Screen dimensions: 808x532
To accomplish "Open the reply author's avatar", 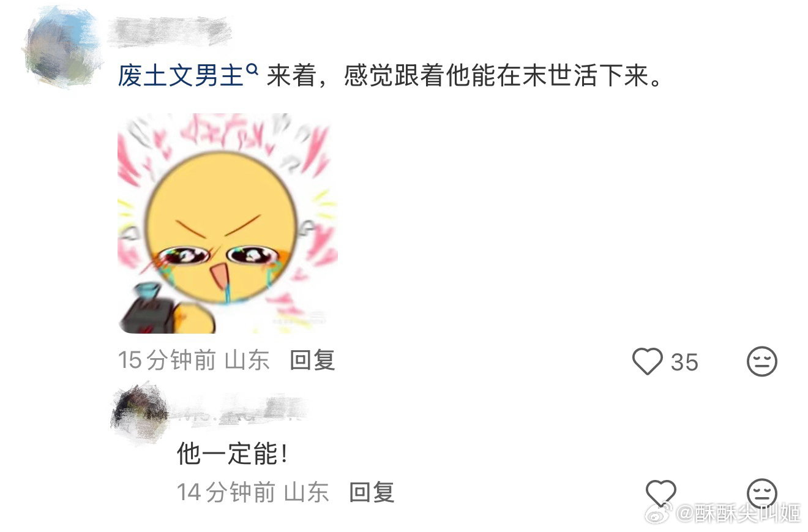I will click(x=141, y=411).
